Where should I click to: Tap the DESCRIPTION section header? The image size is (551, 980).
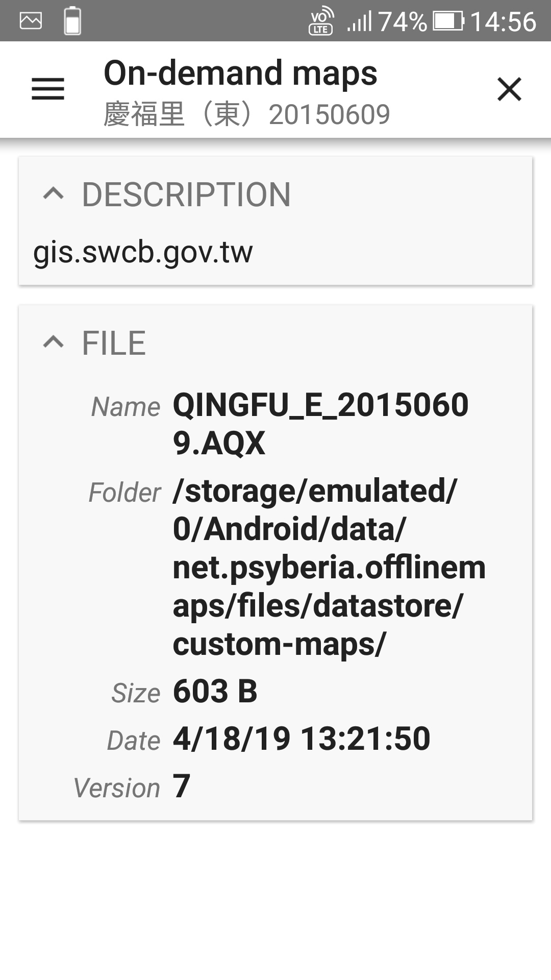[x=186, y=194]
